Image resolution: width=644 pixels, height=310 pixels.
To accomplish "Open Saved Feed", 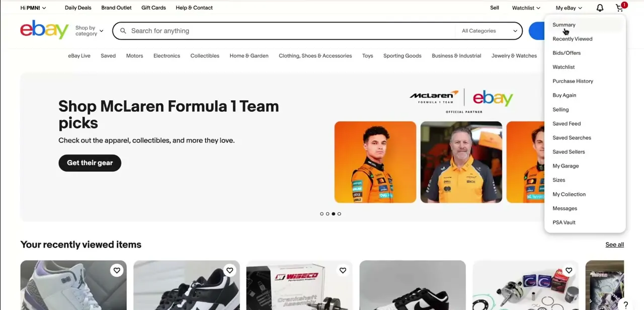I will tap(567, 123).
